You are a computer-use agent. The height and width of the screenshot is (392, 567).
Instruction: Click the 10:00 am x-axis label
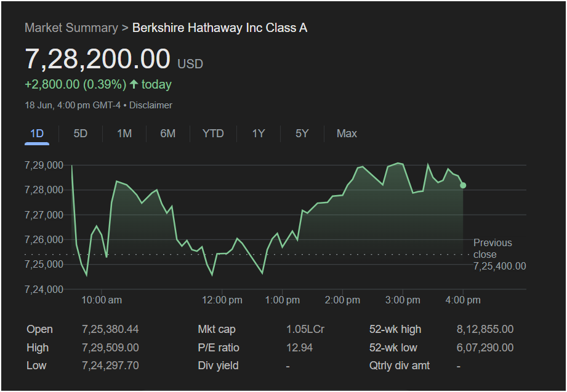(x=102, y=300)
